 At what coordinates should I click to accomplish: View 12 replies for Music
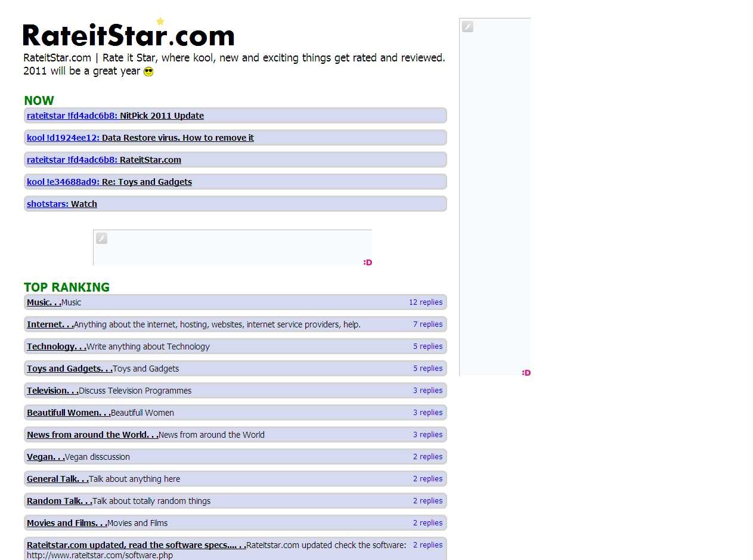(x=426, y=302)
